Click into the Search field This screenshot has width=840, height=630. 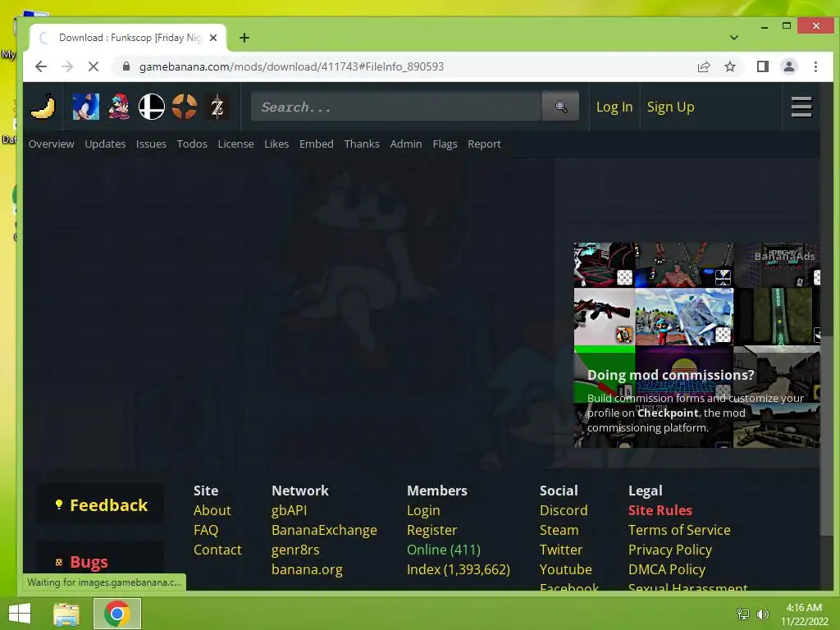coord(396,107)
